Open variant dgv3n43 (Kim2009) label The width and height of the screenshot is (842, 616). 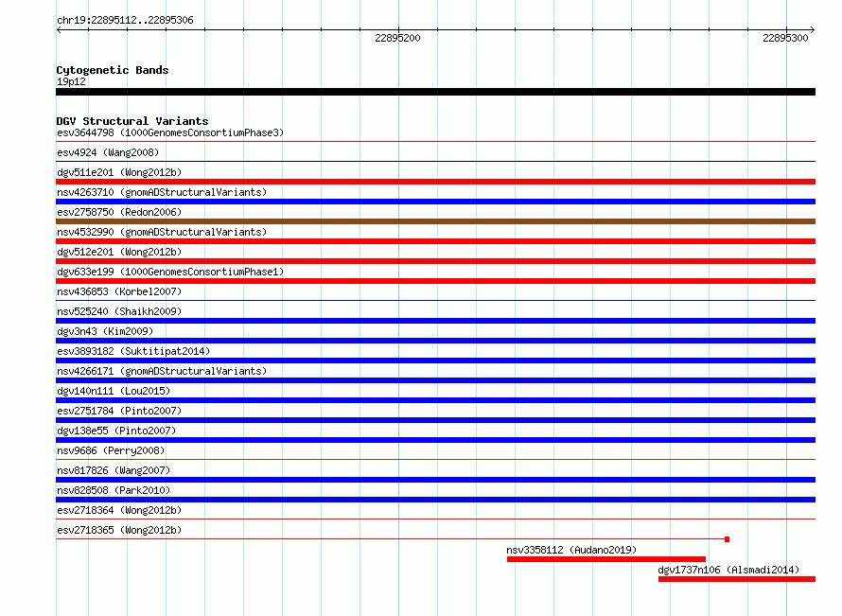click(105, 331)
